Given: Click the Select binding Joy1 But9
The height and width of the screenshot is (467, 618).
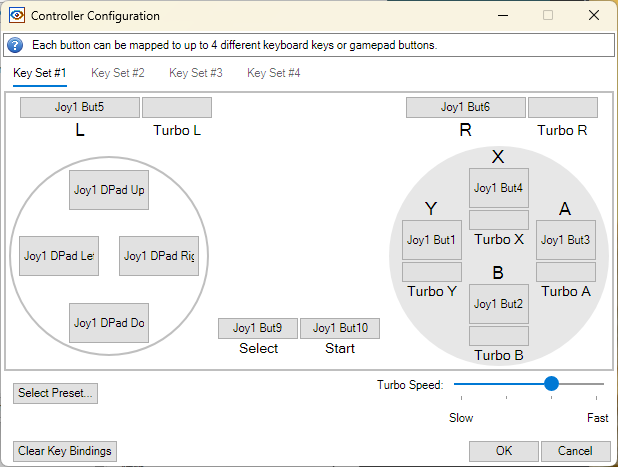Looking at the screenshot, I should click(x=258, y=328).
